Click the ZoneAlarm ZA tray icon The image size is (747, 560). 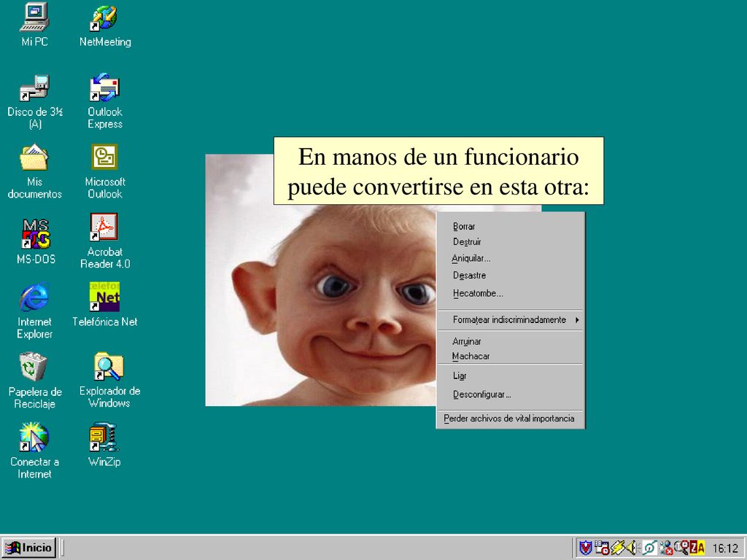point(697,548)
